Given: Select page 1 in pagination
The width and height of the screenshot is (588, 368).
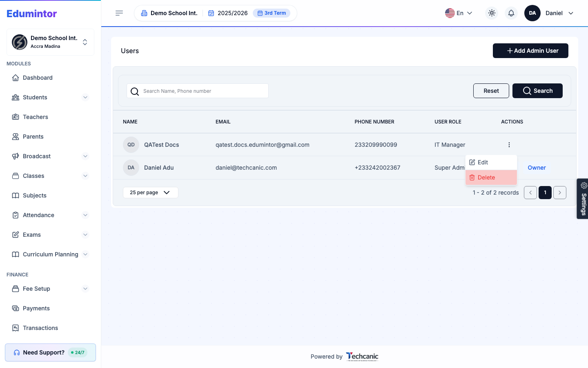Looking at the screenshot, I should 545,193.
